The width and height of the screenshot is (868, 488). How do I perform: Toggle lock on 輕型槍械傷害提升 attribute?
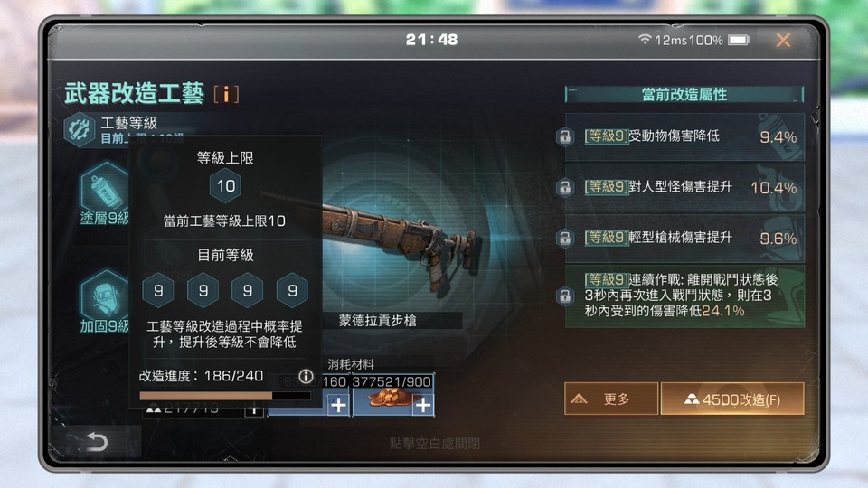[x=564, y=239]
